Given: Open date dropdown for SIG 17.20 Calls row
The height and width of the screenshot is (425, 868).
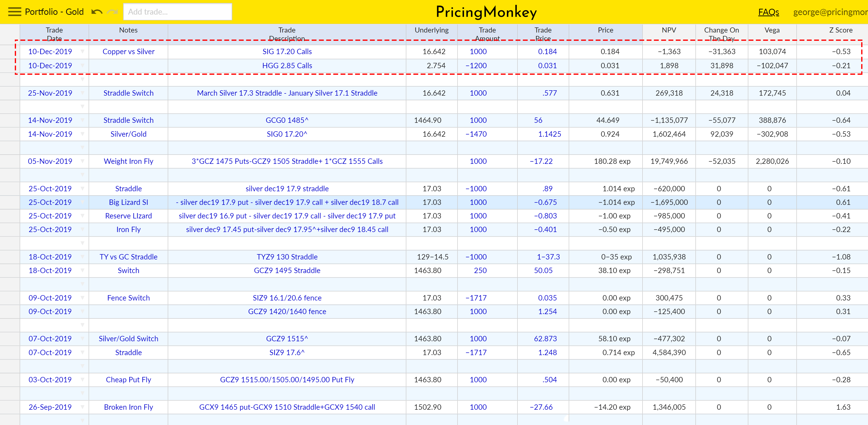Looking at the screenshot, I should pos(83,51).
